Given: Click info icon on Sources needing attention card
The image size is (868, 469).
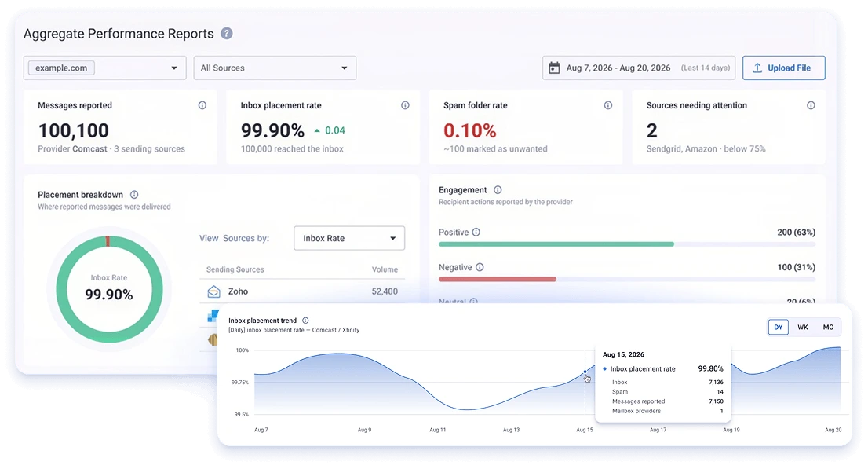Looking at the screenshot, I should pos(811,105).
